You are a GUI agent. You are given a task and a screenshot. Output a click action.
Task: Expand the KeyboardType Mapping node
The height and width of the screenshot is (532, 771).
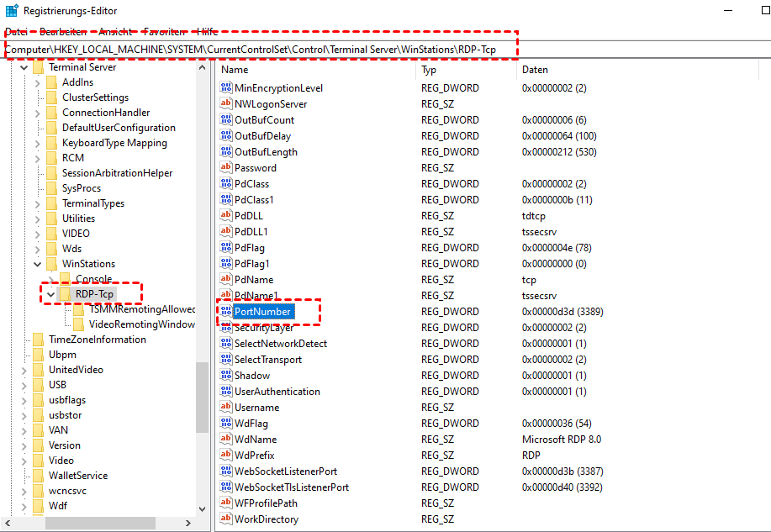click(x=38, y=143)
